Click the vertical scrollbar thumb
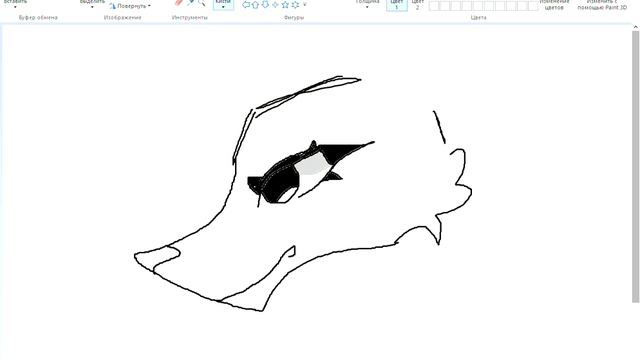Image resolution: width=640 pixels, height=360 pixels. (636, 167)
